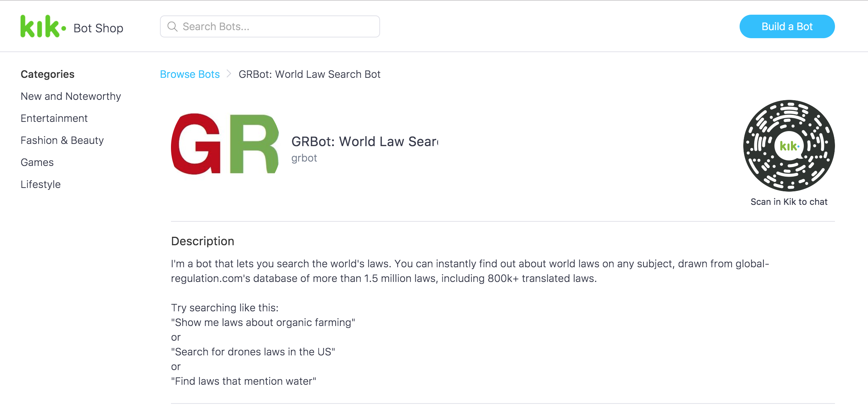Click the GR bot logo image
The image size is (868, 420).
tap(225, 144)
